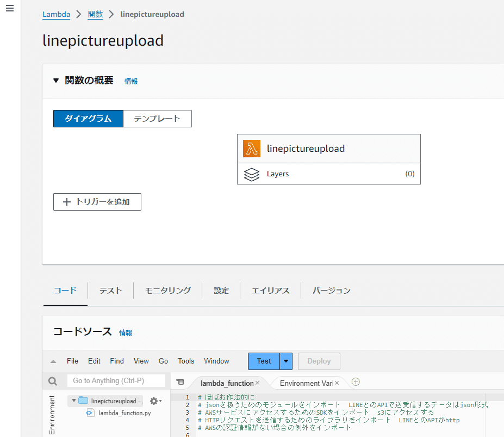The height and width of the screenshot is (437, 504).
Task: Open the Tools menu
Action: (x=186, y=361)
